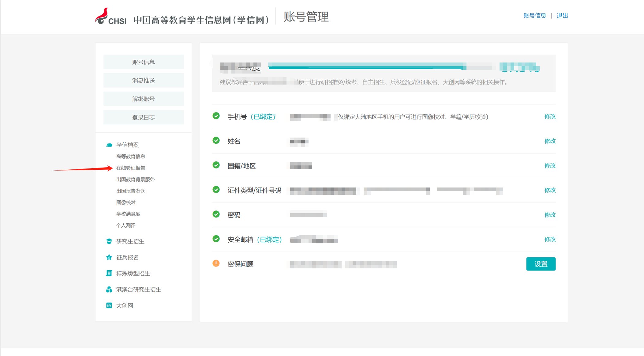This screenshot has height=356, width=644.
Task: Click 设置 button for 密保问题
Action: pyautogui.click(x=541, y=264)
